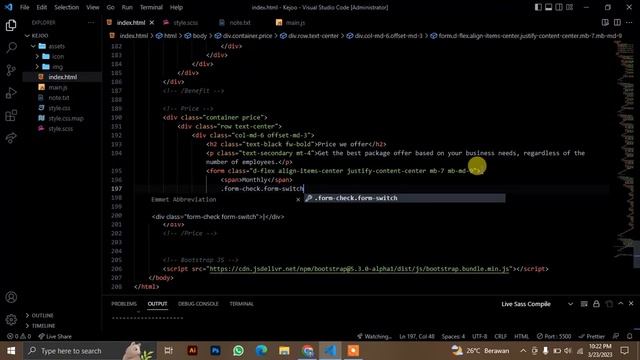
Task: Toggle output scroll lock icon
Action: click(x=596, y=304)
